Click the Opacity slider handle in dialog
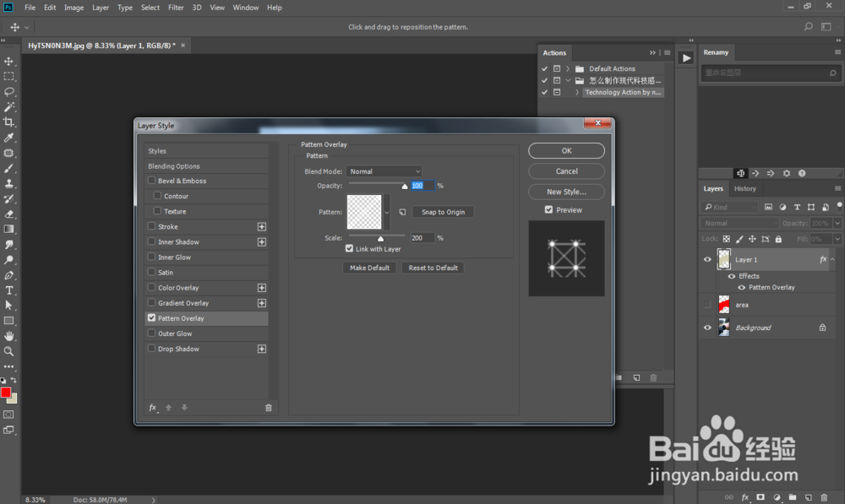Image resolution: width=845 pixels, height=504 pixels. click(405, 187)
